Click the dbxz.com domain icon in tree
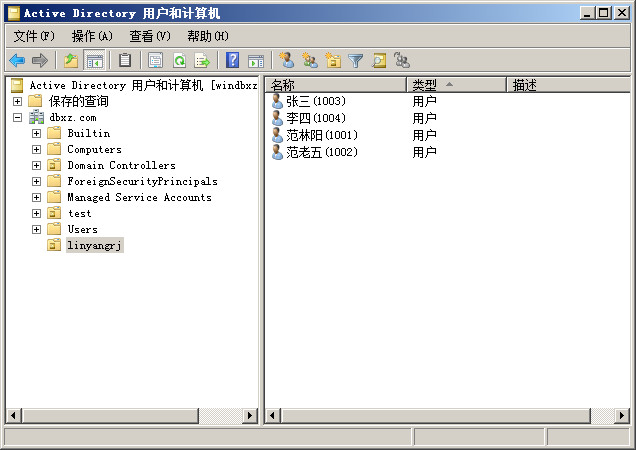Image resolution: width=636 pixels, height=450 pixels. point(37,117)
